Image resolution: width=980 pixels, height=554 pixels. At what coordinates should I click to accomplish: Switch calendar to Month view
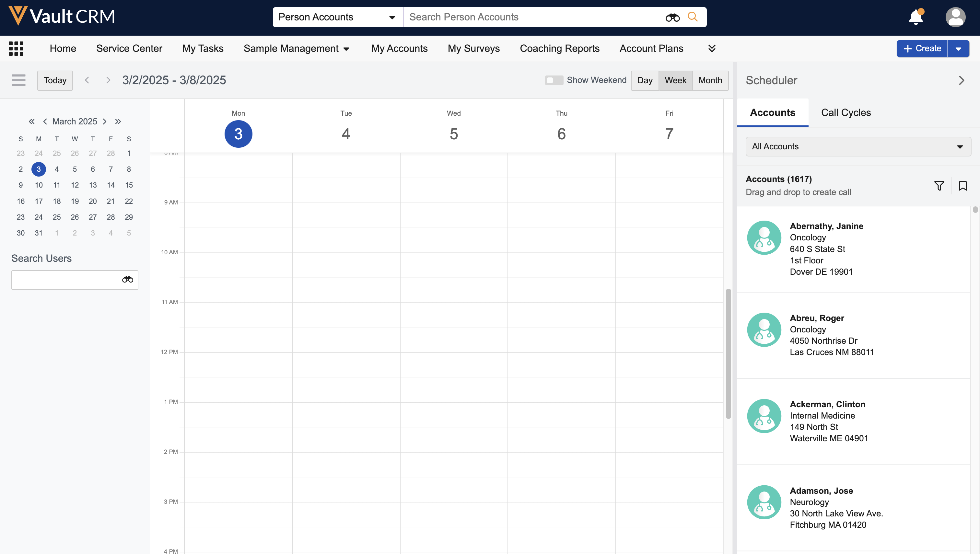(x=710, y=80)
